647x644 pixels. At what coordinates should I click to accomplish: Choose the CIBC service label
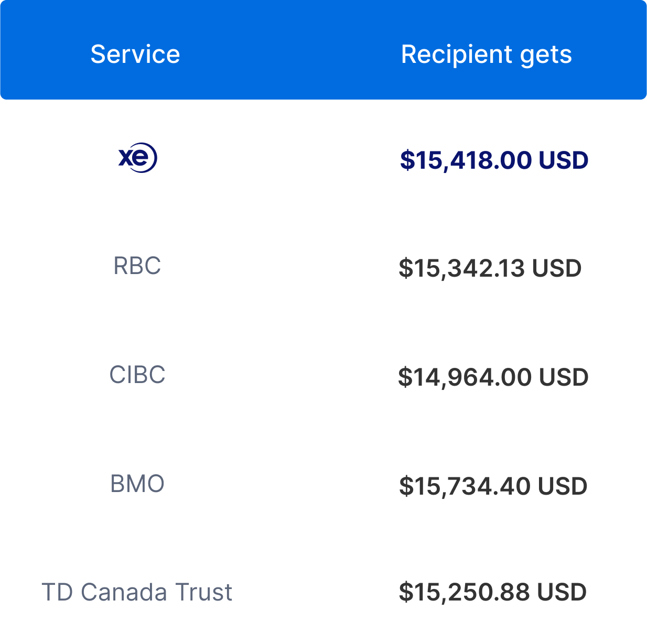click(x=137, y=375)
